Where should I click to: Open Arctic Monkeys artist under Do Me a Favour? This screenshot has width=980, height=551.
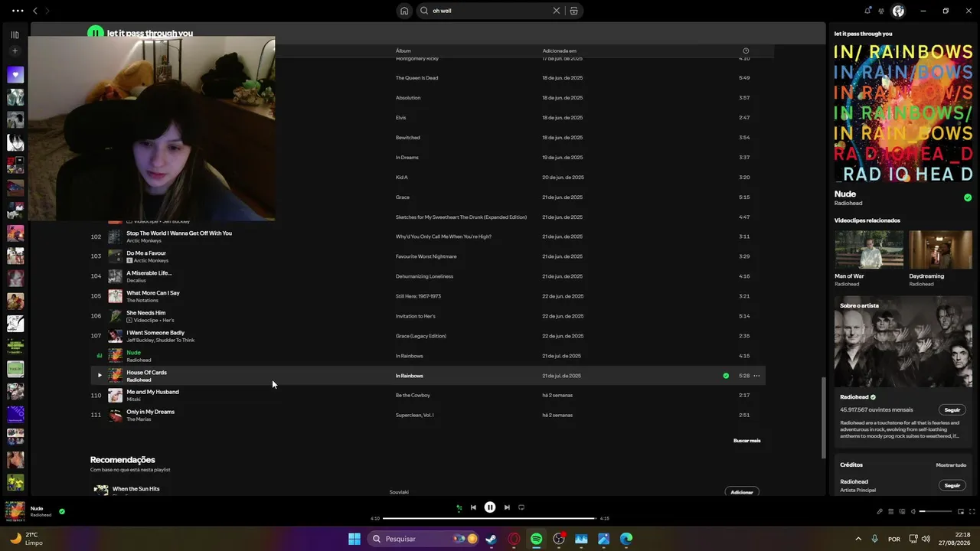click(x=151, y=261)
